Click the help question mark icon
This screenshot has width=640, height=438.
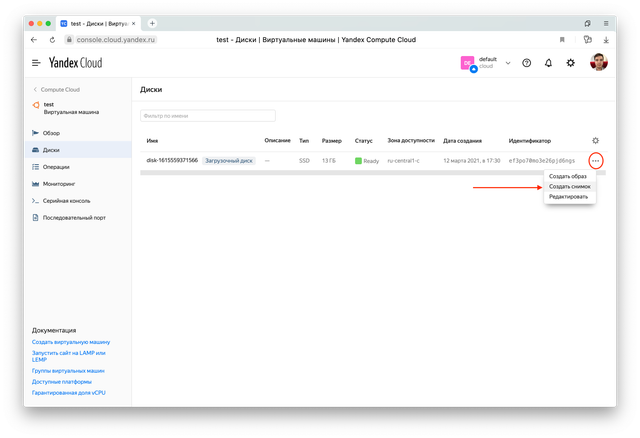pos(527,63)
